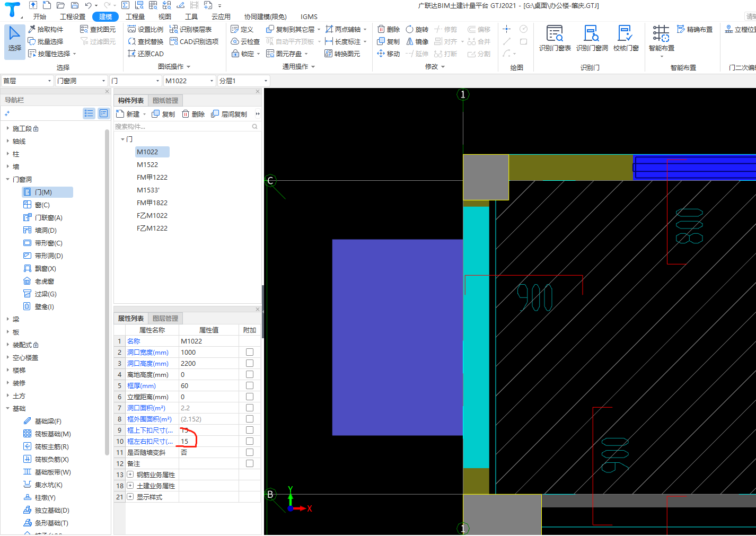Switch to the 图层管理 tab

[x=165, y=318]
